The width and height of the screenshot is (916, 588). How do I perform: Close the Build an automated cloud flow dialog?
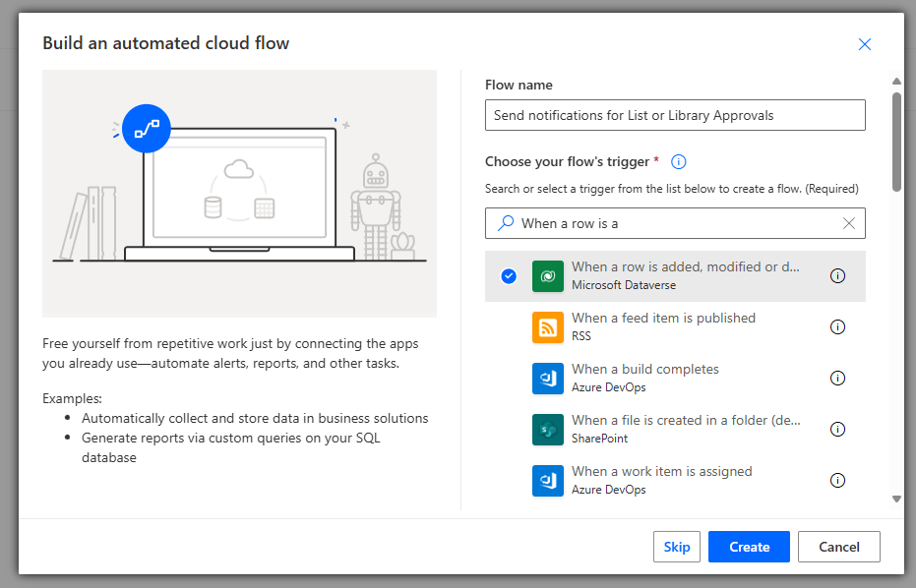[865, 44]
